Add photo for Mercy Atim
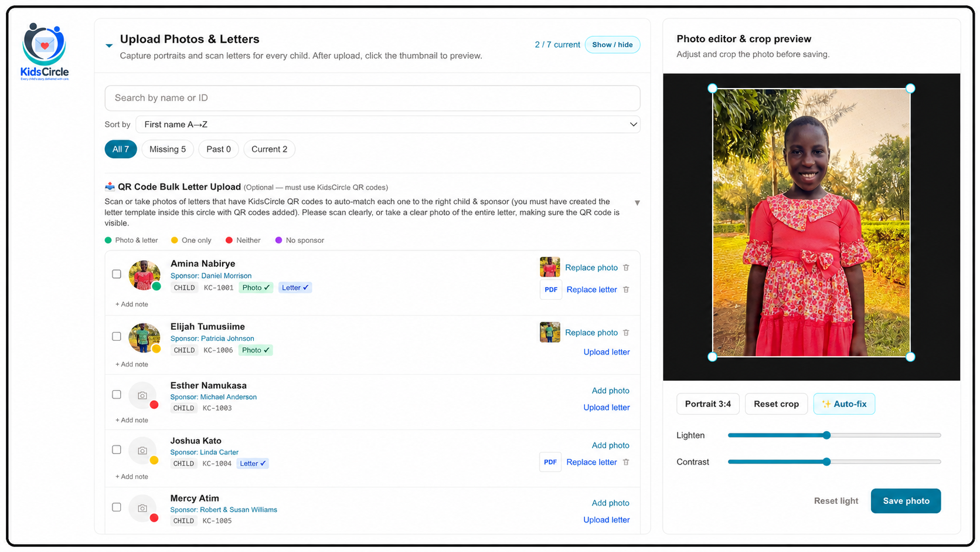Screen dimensions: 980x552 pos(611,503)
